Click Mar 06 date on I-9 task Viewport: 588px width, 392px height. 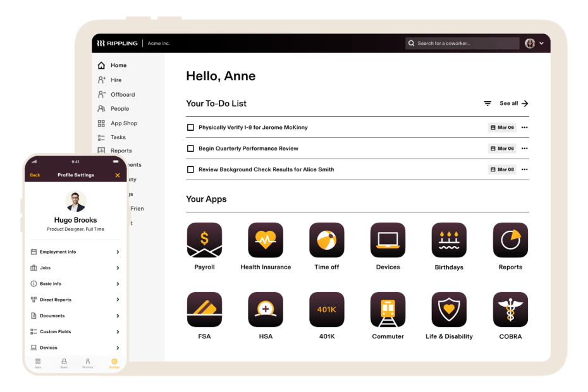click(x=502, y=128)
